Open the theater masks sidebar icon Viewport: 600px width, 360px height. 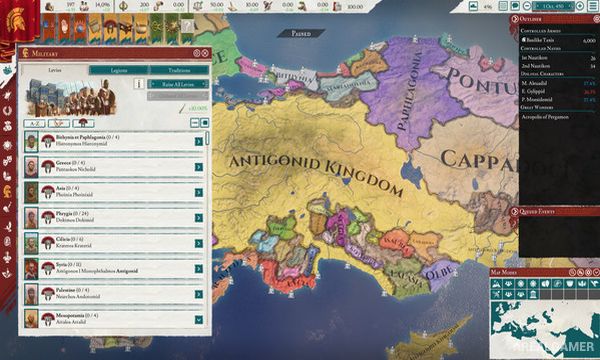pyautogui.click(x=7, y=160)
